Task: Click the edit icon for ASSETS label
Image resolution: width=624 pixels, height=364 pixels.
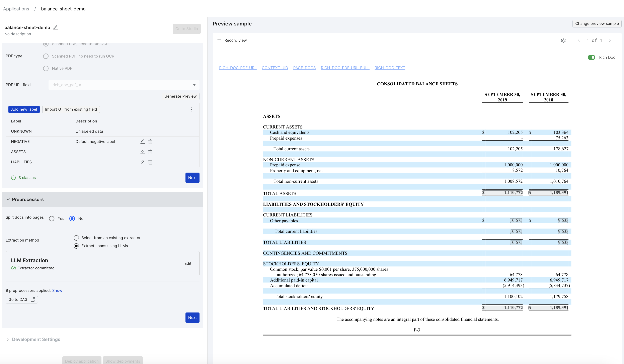Action: [142, 152]
